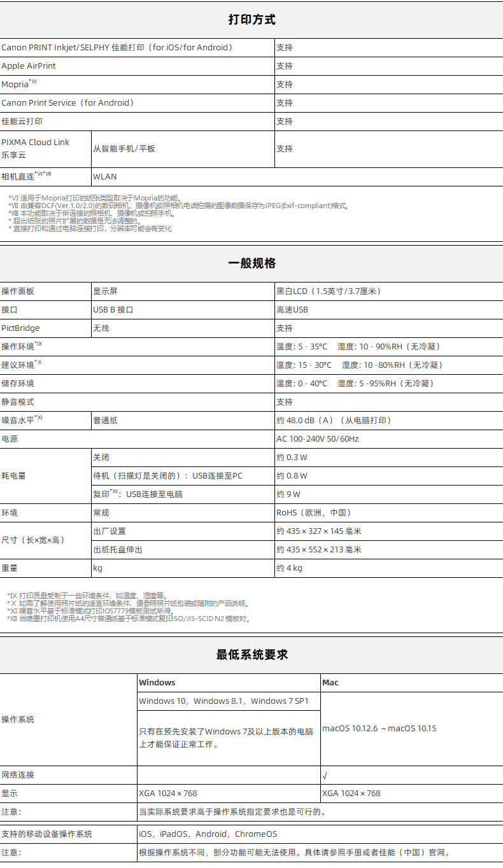Click the 操作环境 row label

22,346
